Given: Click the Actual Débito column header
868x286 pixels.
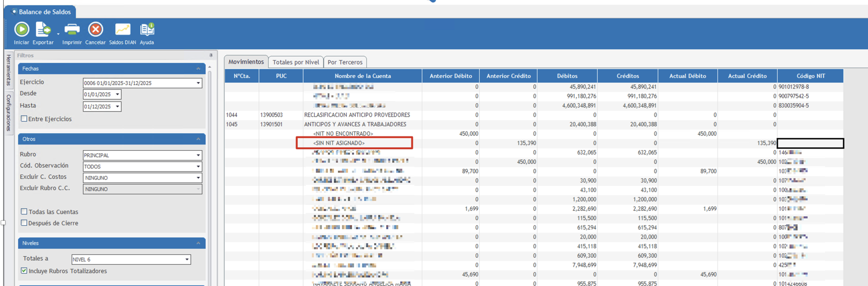Looking at the screenshot, I should pyautogui.click(x=687, y=76).
